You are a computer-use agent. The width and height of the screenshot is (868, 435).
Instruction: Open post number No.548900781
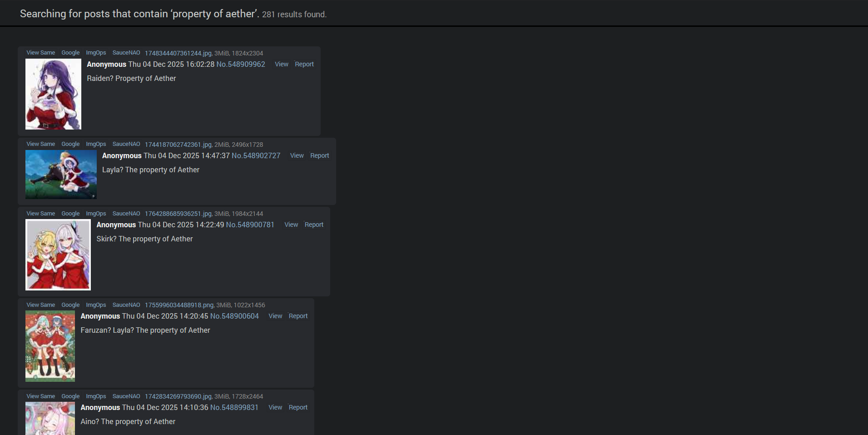pyautogui.click(x=250, y=225)
